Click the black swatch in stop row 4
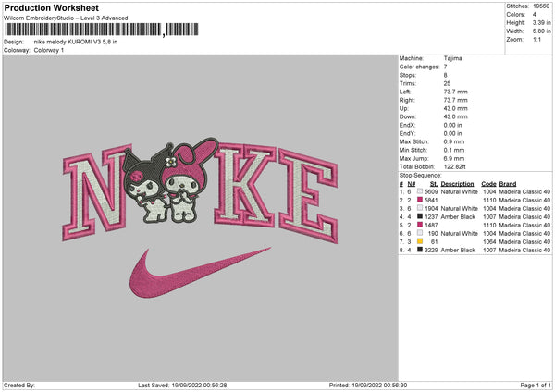 coord(420,216)
